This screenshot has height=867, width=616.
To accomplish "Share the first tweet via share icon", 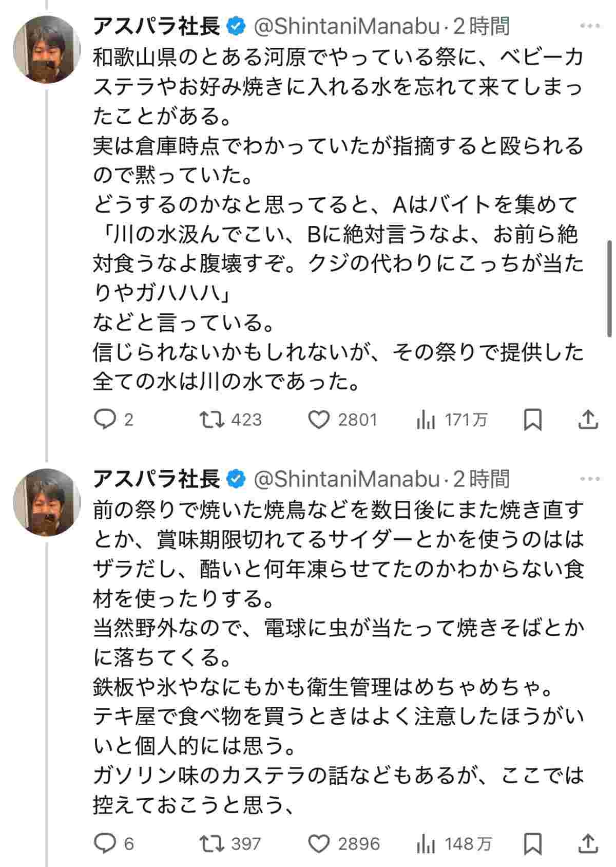I will [588, 420].
